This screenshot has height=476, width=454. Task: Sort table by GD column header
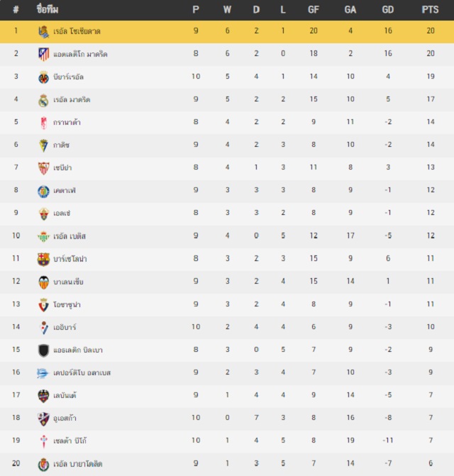(388, 10)
